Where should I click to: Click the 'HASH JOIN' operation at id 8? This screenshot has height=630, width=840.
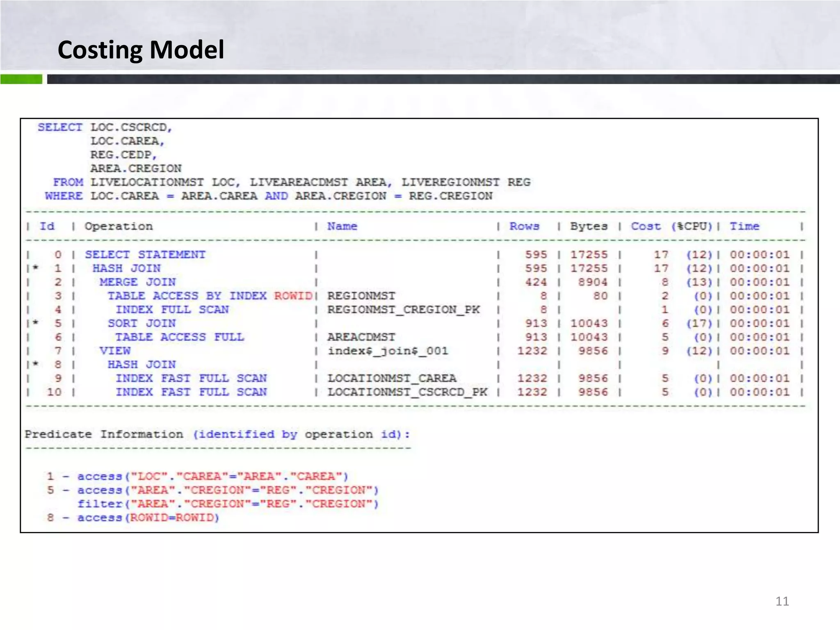[x=142, y=365]
